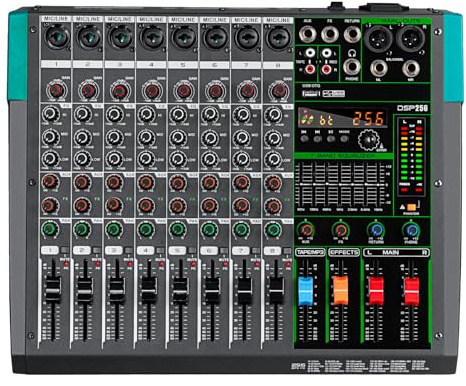Click the white TAPE L RCA jack

coord(310,53)
